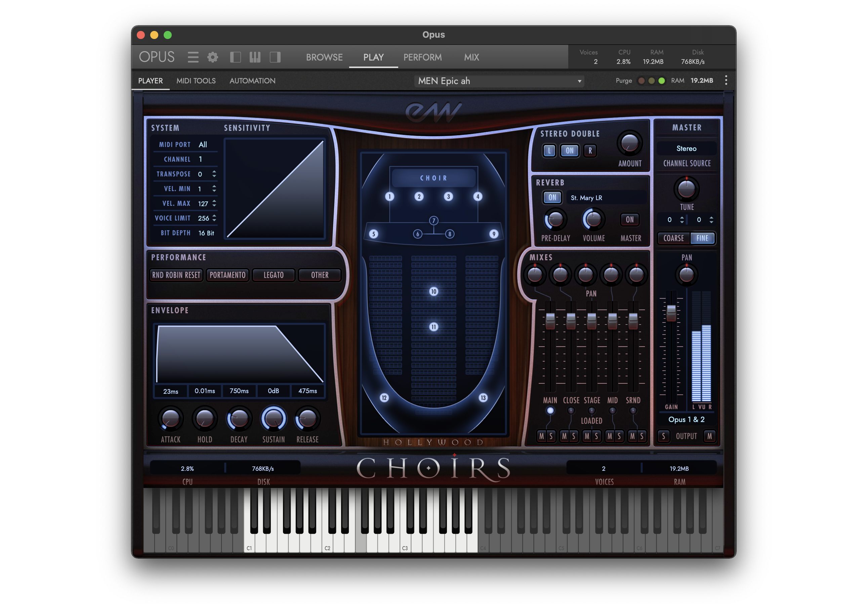Viewport: 868px width, 608px height.
Task: Toggle Reverb Master ON button
Action: tap(630, 220)
